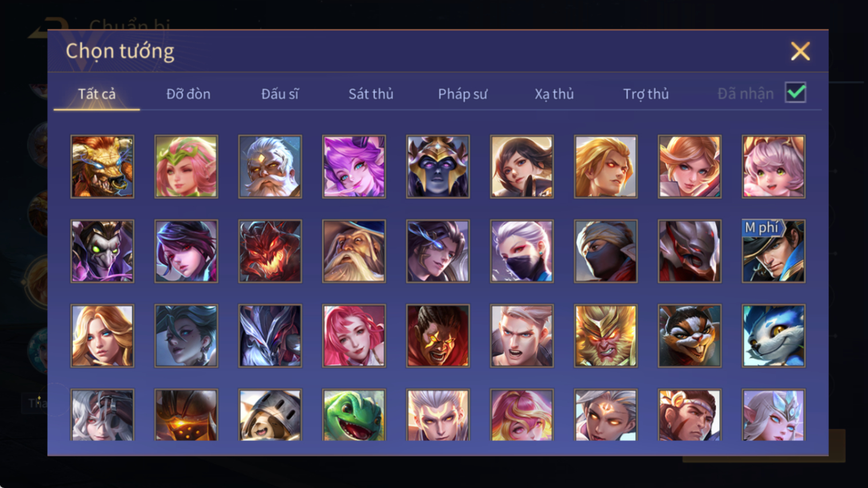Select the raccoon-like furry hero portrait
868x488 pixels.
click(x=690, y=336)
